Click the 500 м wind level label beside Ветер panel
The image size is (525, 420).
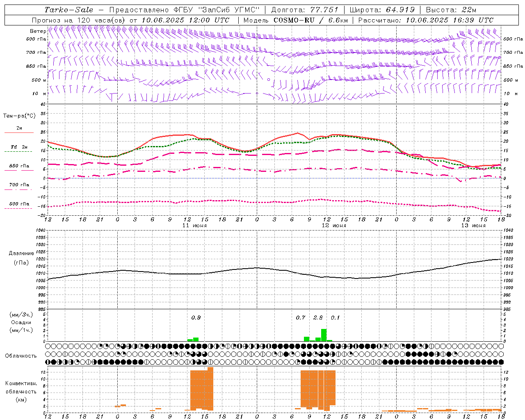39,80
